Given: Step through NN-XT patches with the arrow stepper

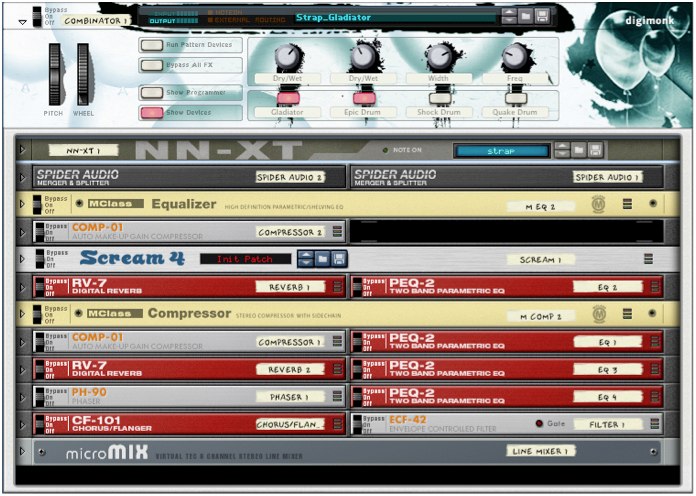Looking at the screenshot, I should (562, 150).
